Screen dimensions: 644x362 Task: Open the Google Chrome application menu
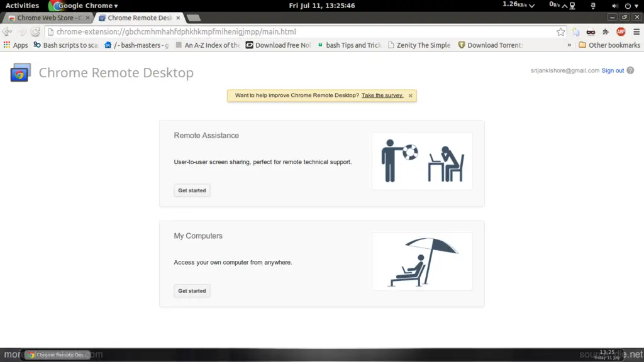pyautogui.click(x=84, y=6)
